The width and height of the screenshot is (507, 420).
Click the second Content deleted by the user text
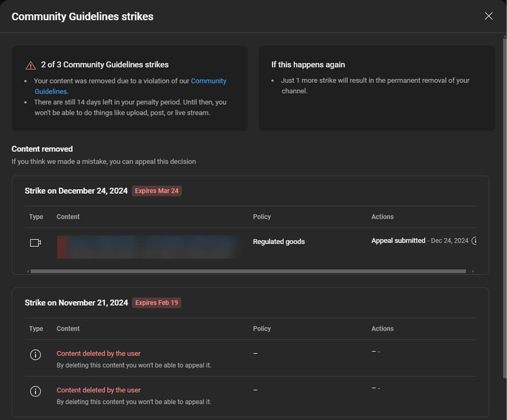pos(99,390)
